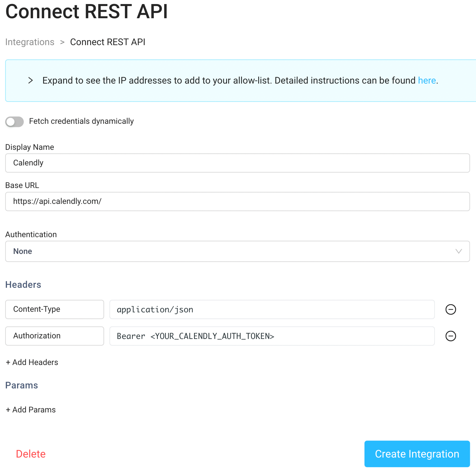
Task: Select Connect REST API breadcrumb item
Action: click(108, 42)
